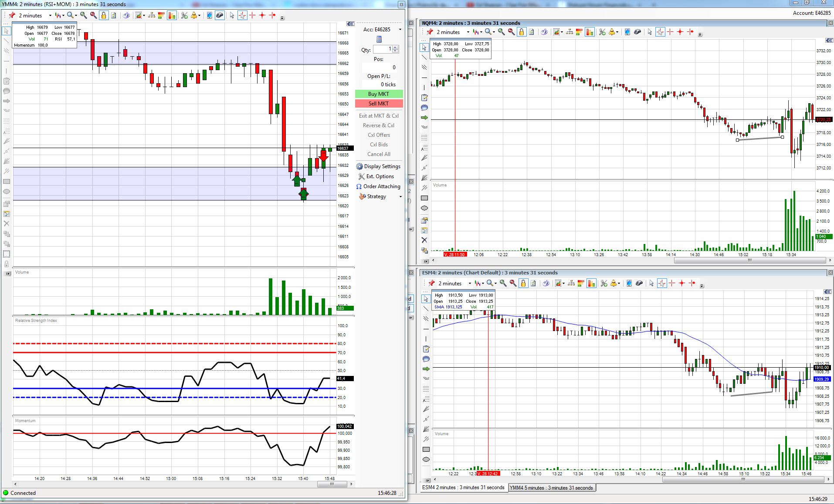The image size is (834, 504).
Task: Select the ellipse drawing tool in YMM4 chart
Action: (x=7, y=192)
